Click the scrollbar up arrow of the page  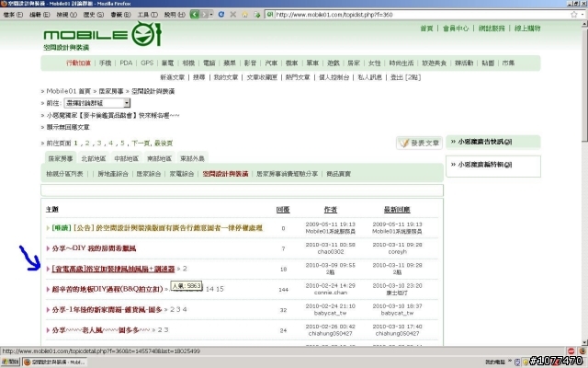584,24
